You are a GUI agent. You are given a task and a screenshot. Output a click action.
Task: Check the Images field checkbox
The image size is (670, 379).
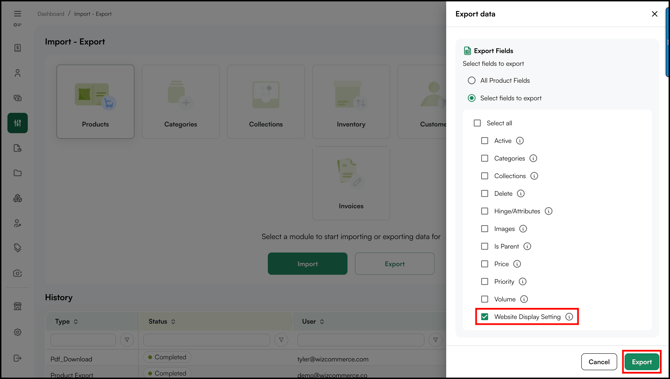click(x=485, y=229)
